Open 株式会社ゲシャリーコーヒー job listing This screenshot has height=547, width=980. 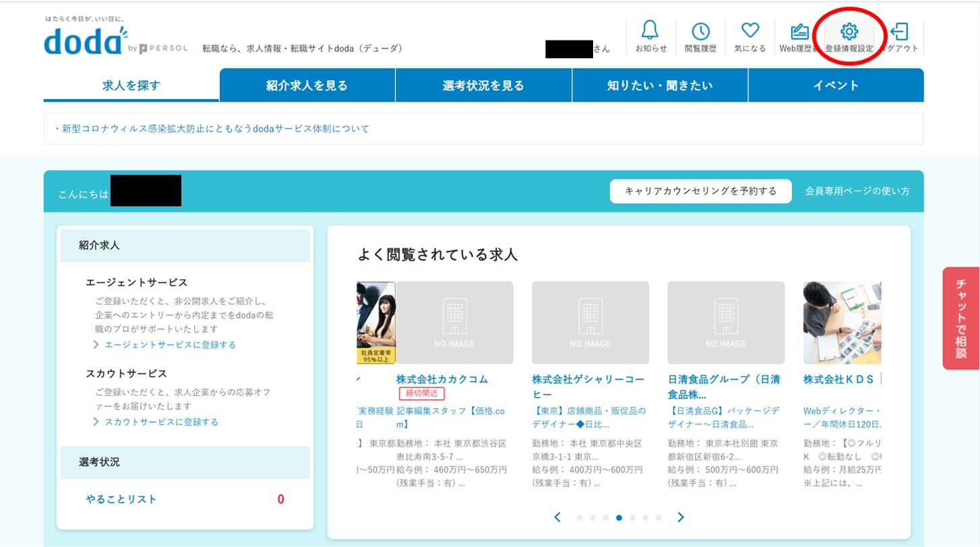coord(588,386)
